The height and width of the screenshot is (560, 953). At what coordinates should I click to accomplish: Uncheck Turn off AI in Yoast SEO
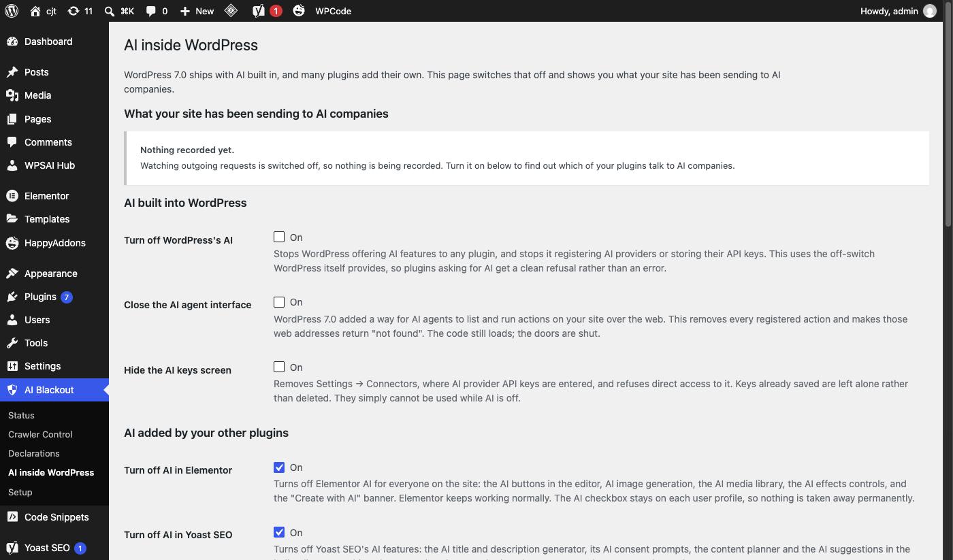coord(279,532)
